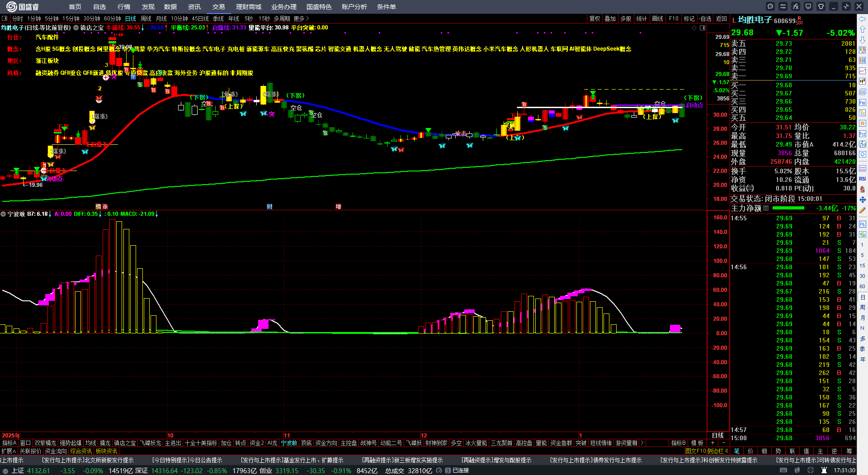Select the 笔 tick detail tab
The height and width of the screenshot is (475, 868).
[x=737, y=451]
